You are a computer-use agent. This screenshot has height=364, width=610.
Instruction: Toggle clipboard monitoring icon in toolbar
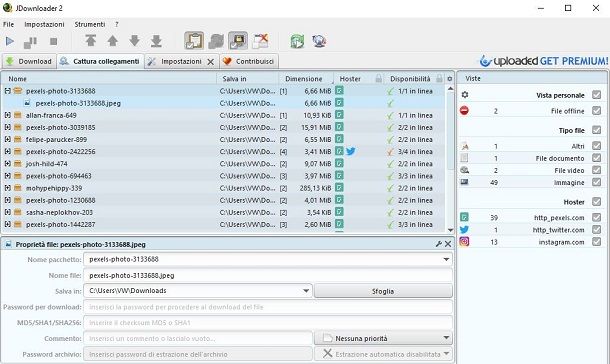click(x=194, y=40)
